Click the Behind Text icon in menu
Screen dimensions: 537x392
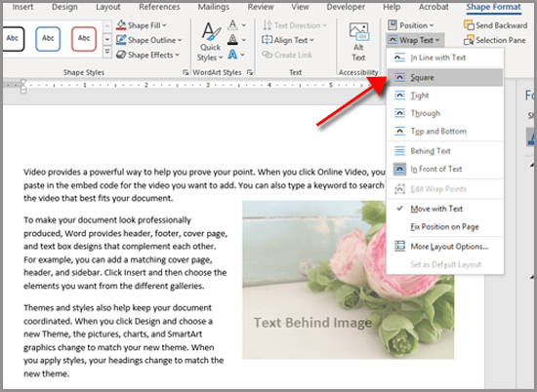click(x=399, y=151)
